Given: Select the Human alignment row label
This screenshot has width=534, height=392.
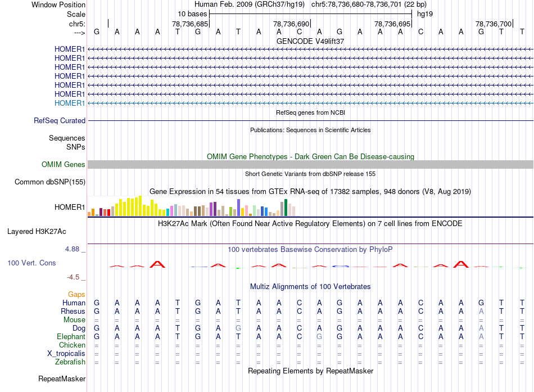Looking at the screenshot, I should pos(74,303).
